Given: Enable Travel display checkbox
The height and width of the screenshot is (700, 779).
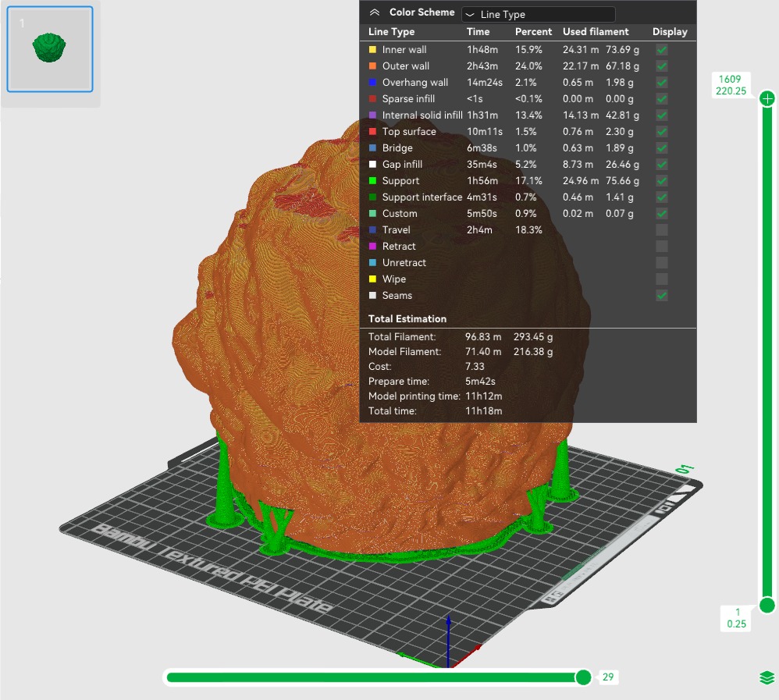Looking at the screenshot, I should (x=661, y=230).
